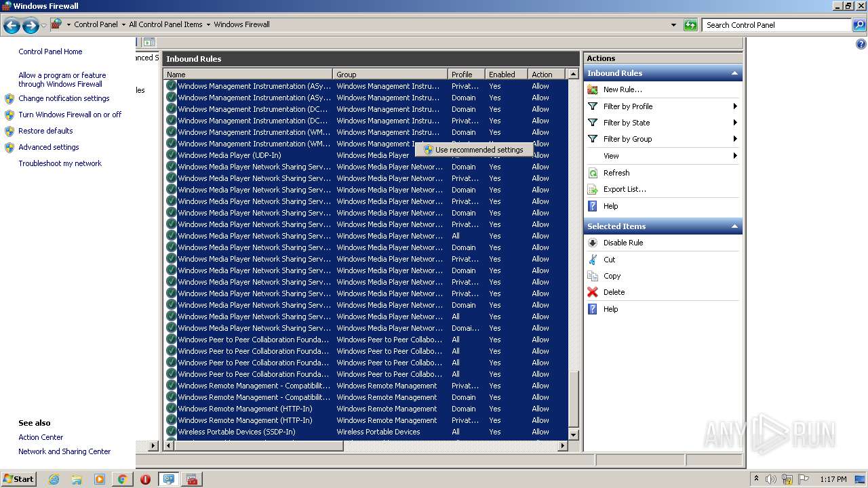Screen dimensions: 868x488
Task: Click the Copy icon in Selected Items
Action: pyautogui.click(x=593, y=276)
